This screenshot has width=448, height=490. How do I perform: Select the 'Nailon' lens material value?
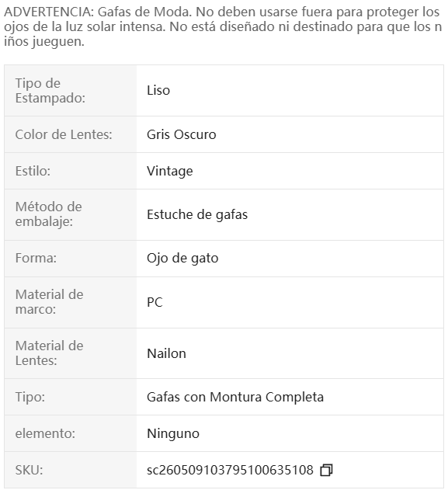click(x=166, y=353)
